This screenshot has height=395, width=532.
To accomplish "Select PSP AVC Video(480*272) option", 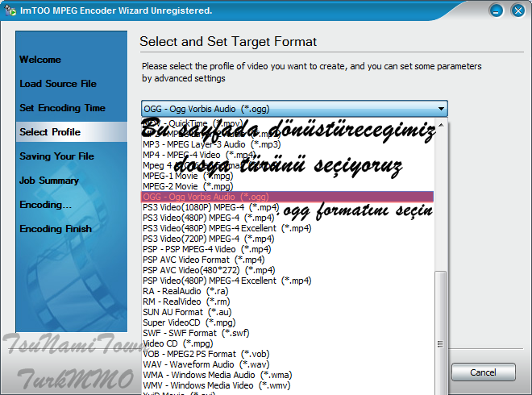I will [288, 271].
